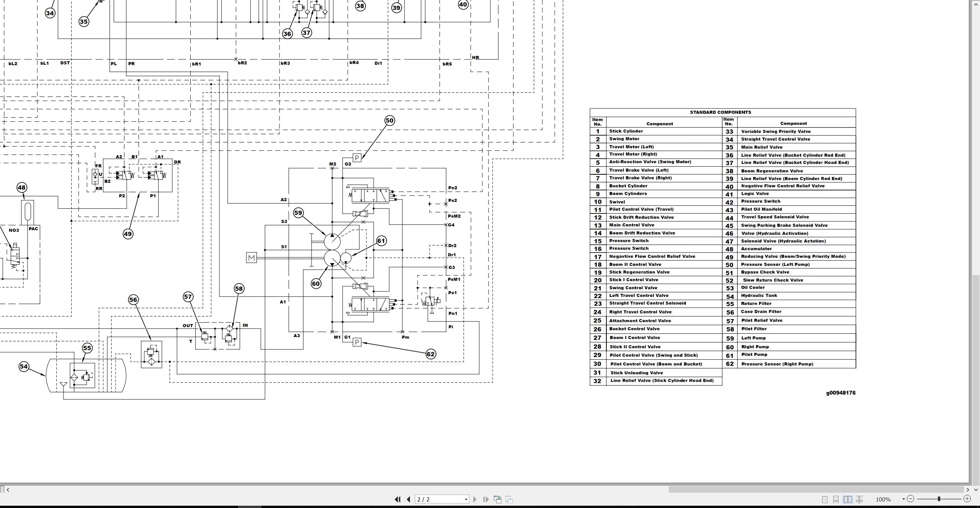Jump to the last page
The image size is (980, 508).
(x=486, y=499)
